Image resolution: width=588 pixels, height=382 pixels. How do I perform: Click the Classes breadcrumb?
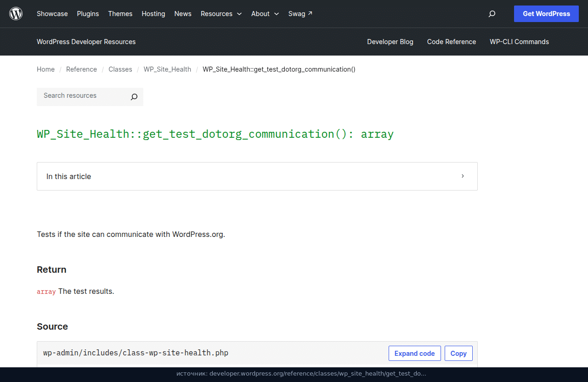pyautogui.click(x=120, y=69)
